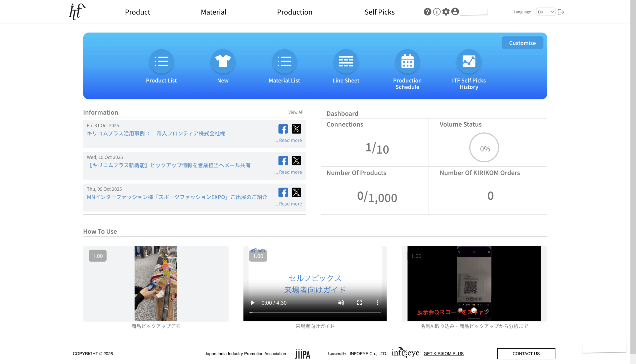Open the Product List shortcut icon

coord(161,62)
